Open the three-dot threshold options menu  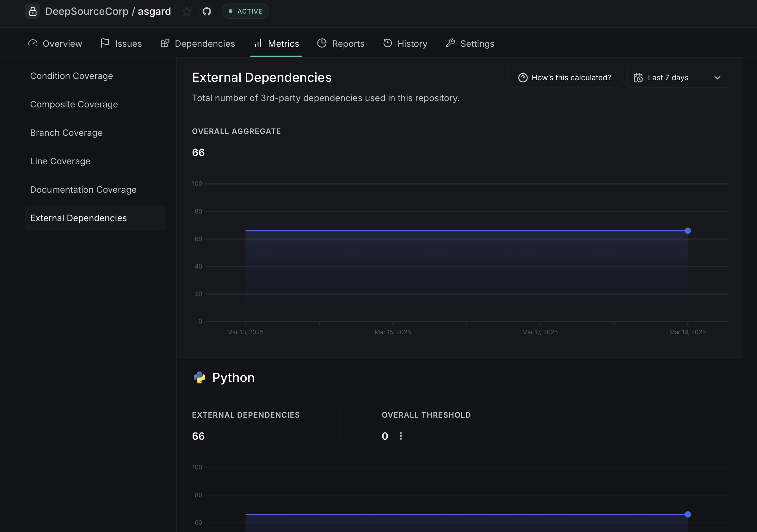tap(401, 436)
